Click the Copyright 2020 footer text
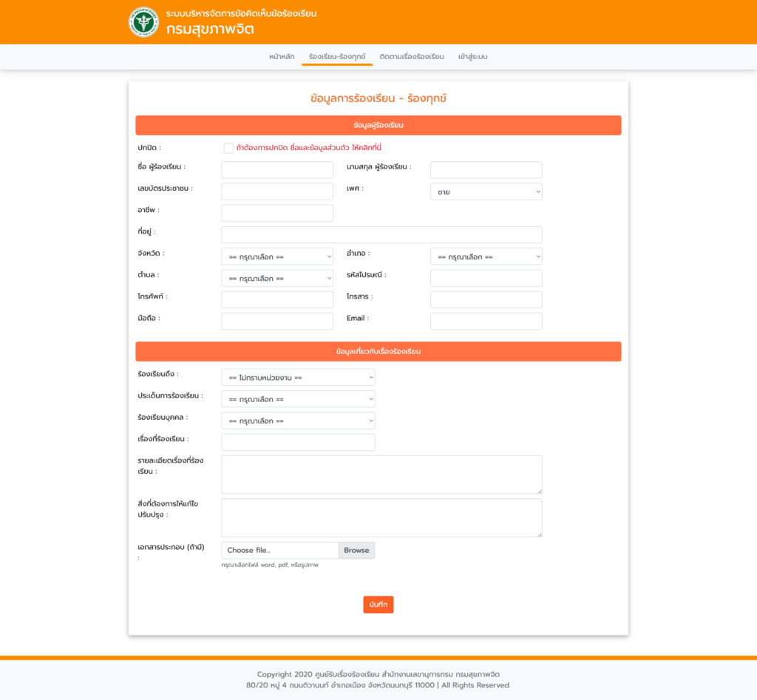 [378, 674]
